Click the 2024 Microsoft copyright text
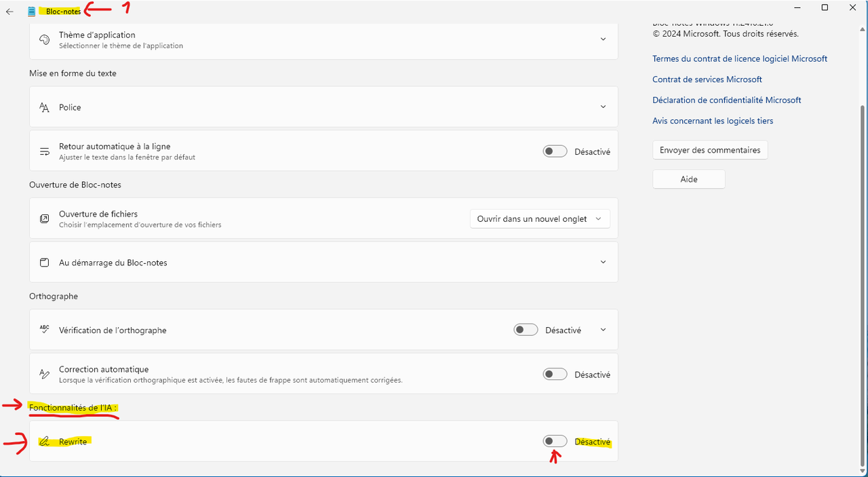This screenshot has height=477, width=868. [x=726, y=33]
